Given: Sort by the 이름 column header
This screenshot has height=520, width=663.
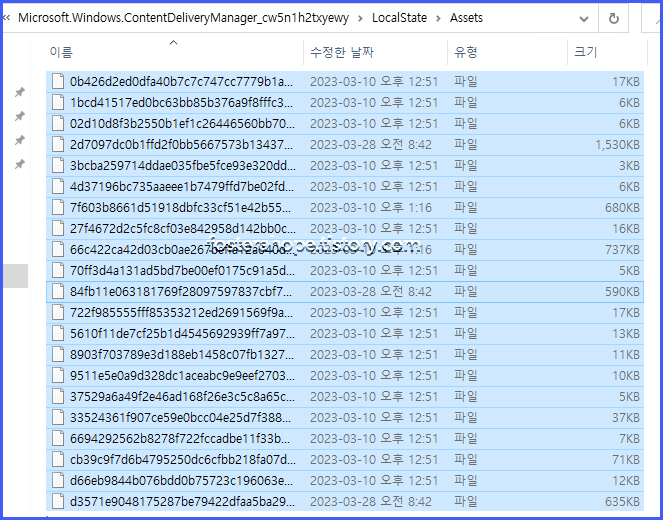Looking at the screenshot, I should pos(61,52).
